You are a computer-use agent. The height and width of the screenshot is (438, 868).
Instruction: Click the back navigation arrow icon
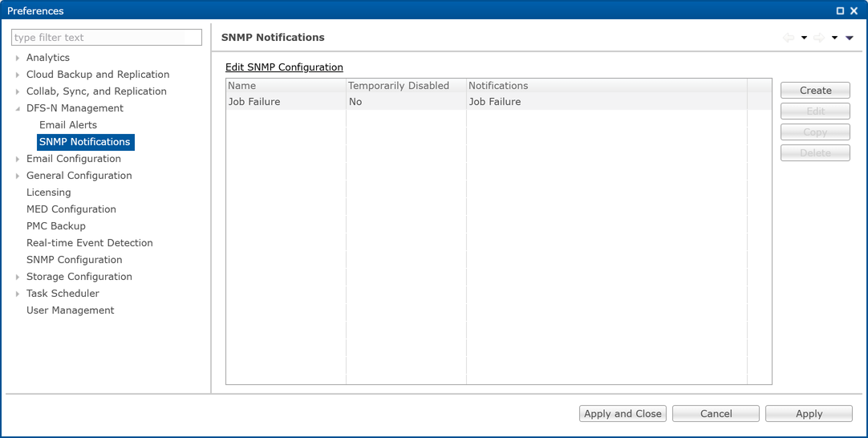789,38
